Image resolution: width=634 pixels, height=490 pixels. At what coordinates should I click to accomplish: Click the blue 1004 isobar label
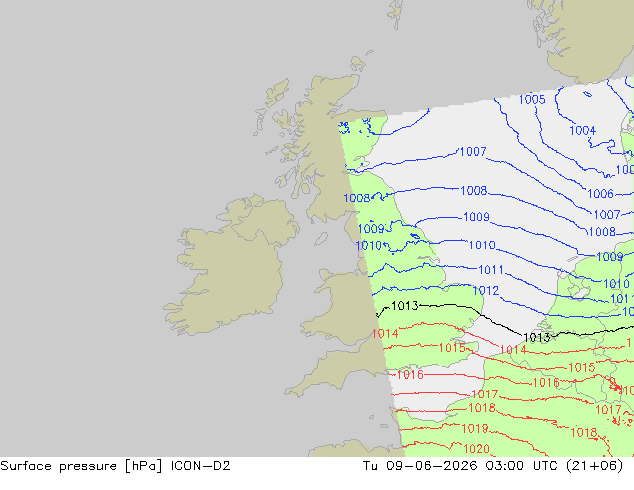click(583, 131)
